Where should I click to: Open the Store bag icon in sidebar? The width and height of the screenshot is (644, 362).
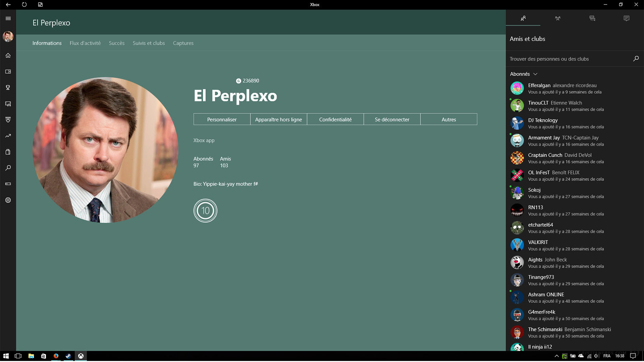pyautogui.click(x=8, y=152)
